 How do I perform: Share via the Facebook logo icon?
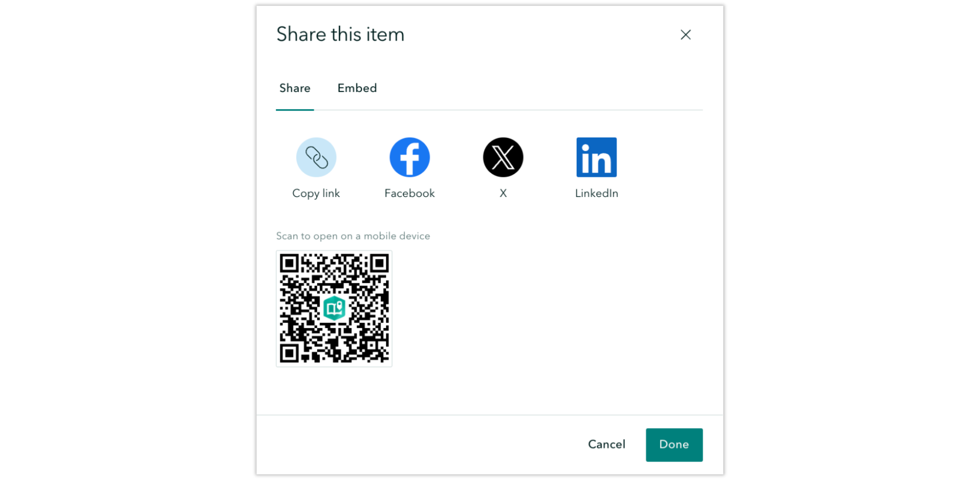(410, 157)
